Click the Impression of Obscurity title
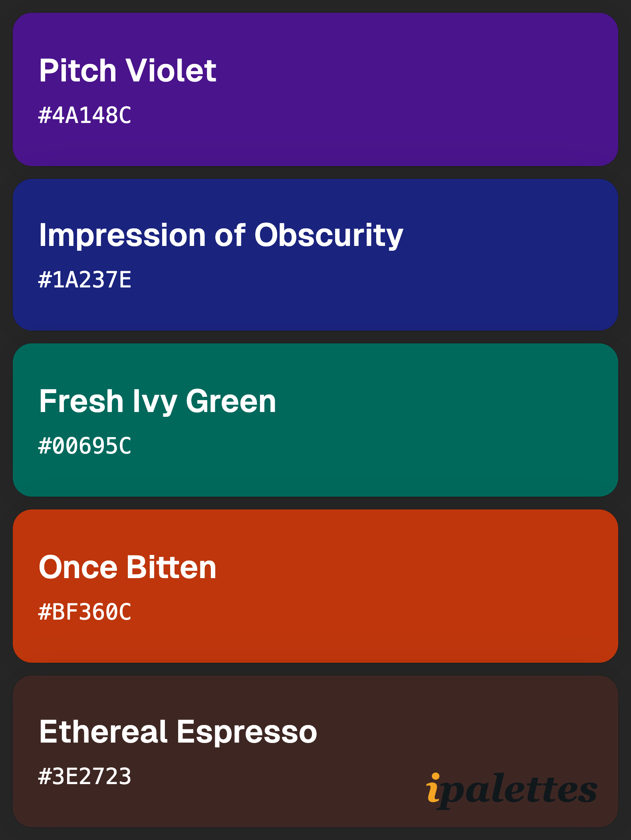 point(221,236)
